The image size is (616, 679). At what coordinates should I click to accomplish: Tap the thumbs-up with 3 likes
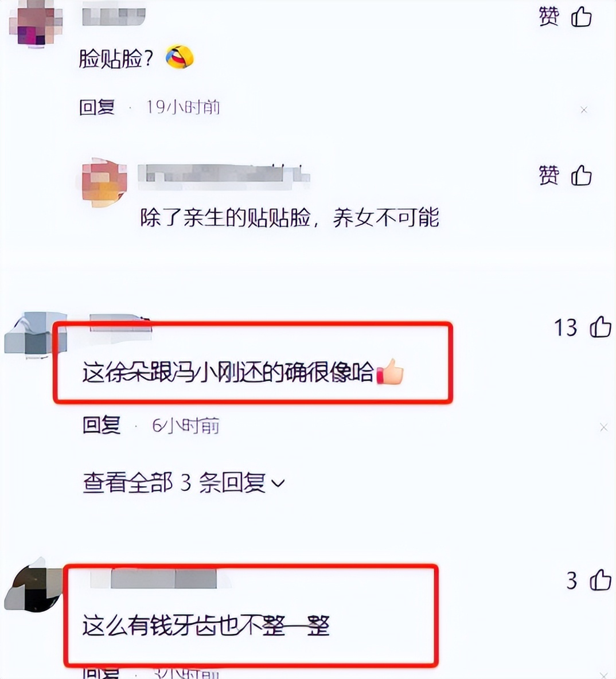point(601,580)
